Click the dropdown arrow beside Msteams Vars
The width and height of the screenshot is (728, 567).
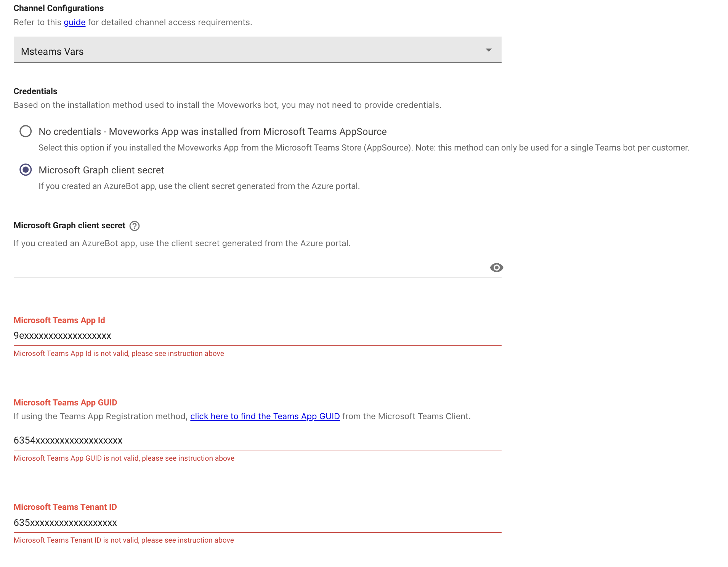(x=488, y=50)
